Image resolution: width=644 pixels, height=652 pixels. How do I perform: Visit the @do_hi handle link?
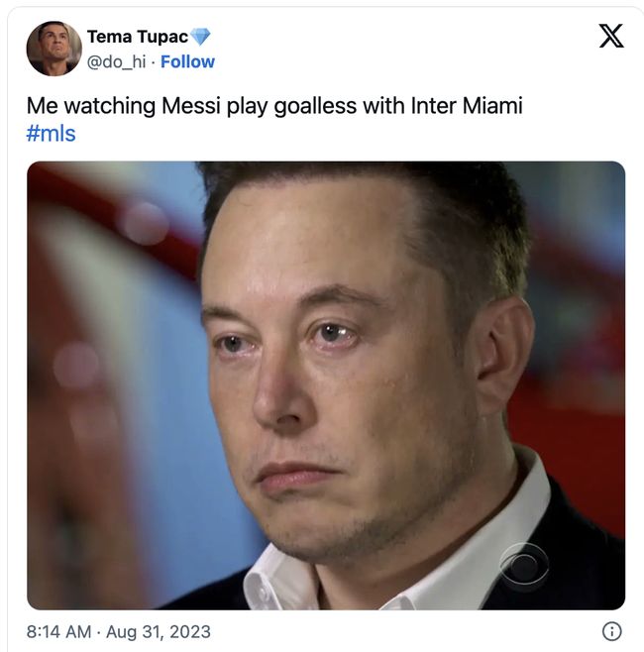pos(116,62)
